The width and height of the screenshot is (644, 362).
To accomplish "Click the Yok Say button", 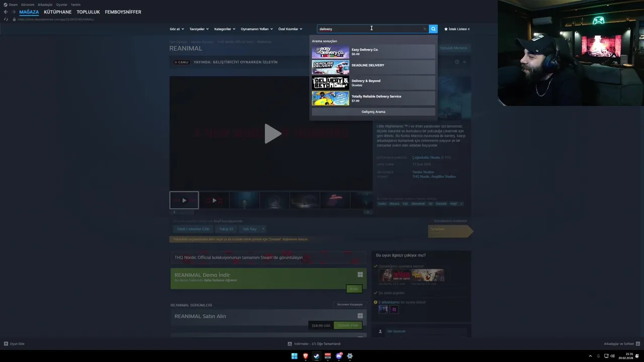I will (x=250, y=229).
